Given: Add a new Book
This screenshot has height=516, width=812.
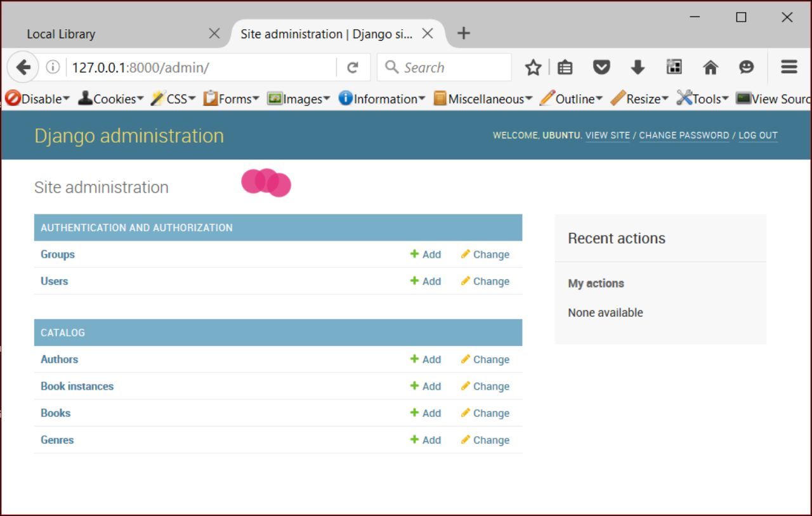Looking at the screenshot, I should 426,413.
